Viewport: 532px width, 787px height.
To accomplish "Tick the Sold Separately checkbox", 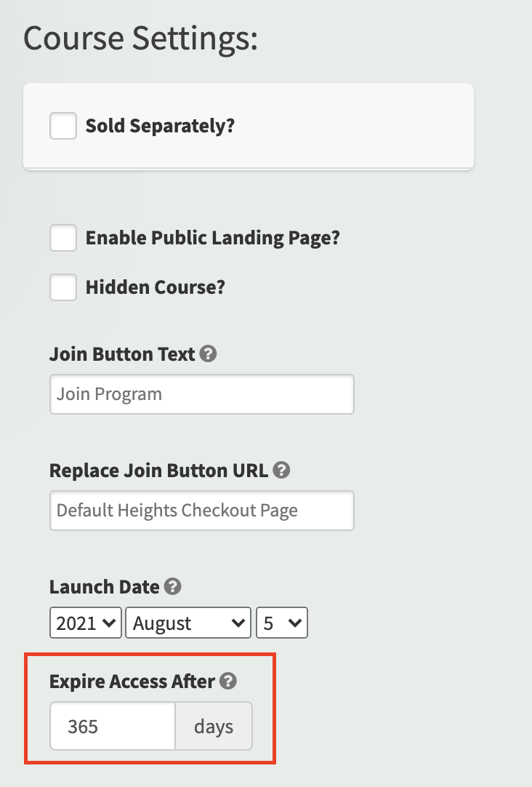I will coord(63,126).
